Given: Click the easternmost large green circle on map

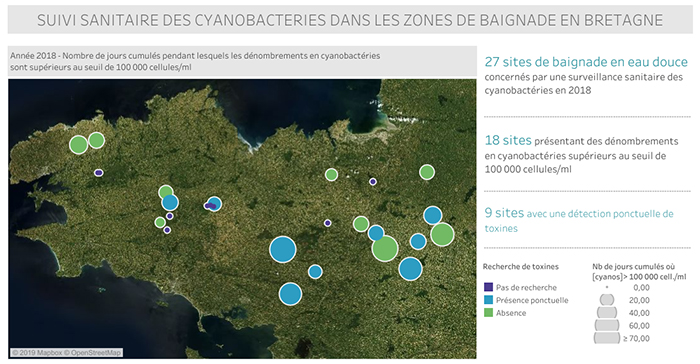Looking at the screenshot, I should point(442,234).
